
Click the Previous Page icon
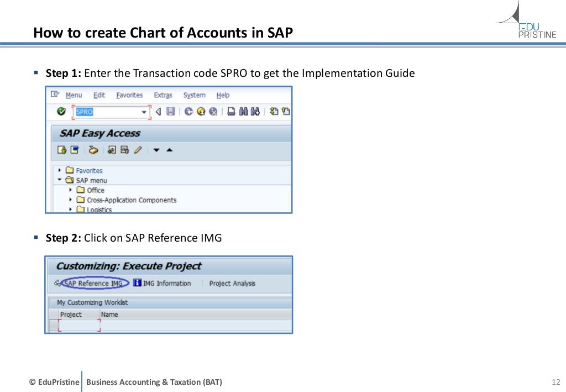pos(286,111)
